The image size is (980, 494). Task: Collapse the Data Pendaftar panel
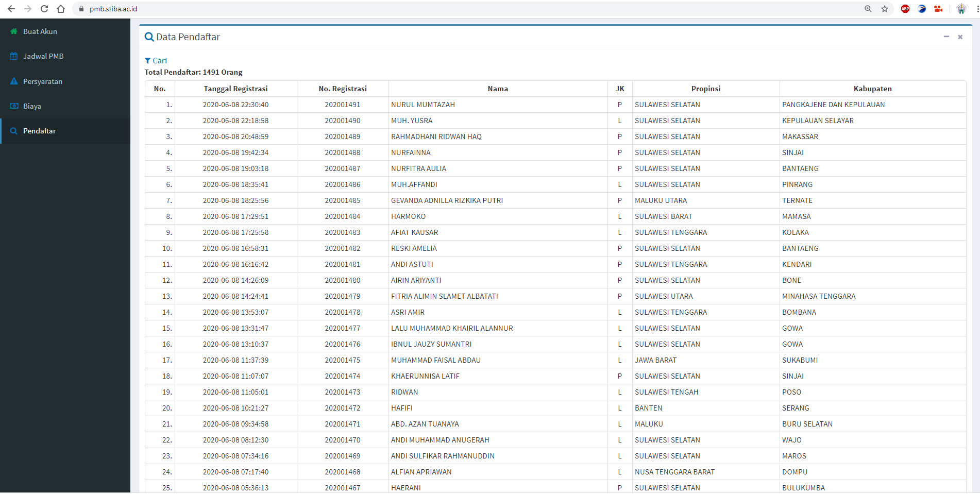pyautogui.click(x=946, y=37)
